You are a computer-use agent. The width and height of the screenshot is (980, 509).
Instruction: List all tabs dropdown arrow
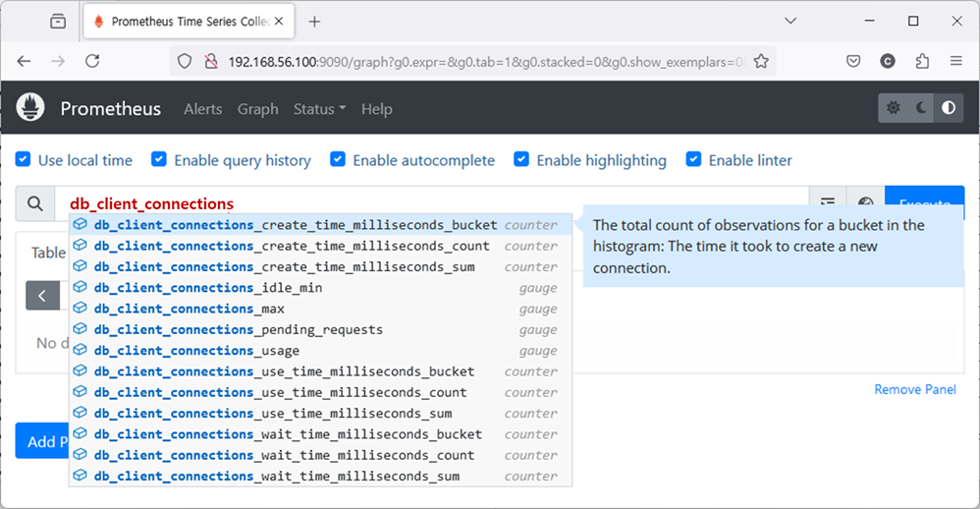pyautogui.click(x=790, y=21)
